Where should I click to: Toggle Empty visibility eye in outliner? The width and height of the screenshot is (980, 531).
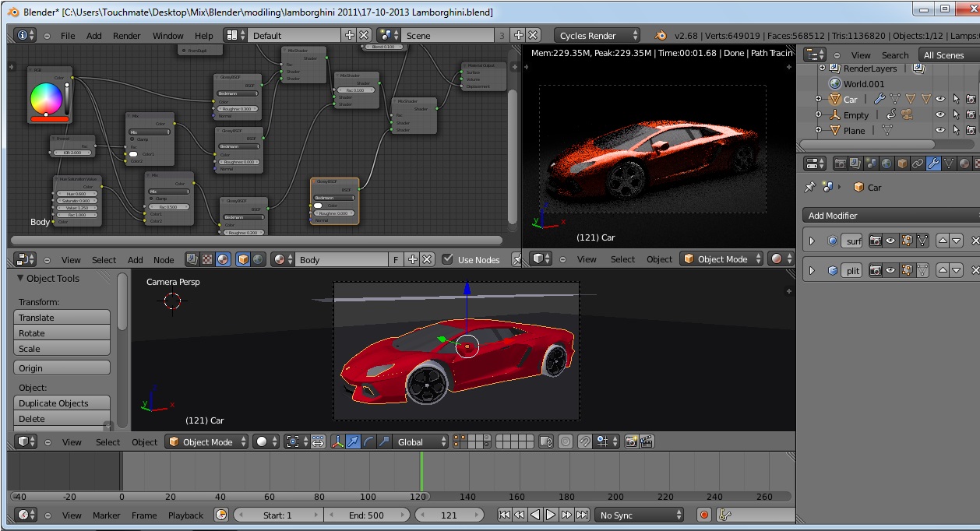click(x=941, y=114)
